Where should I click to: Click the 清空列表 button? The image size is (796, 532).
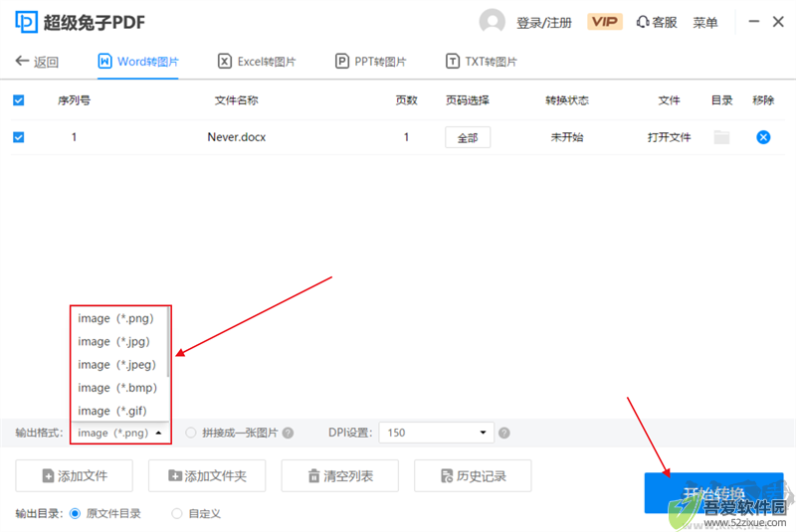340,475
